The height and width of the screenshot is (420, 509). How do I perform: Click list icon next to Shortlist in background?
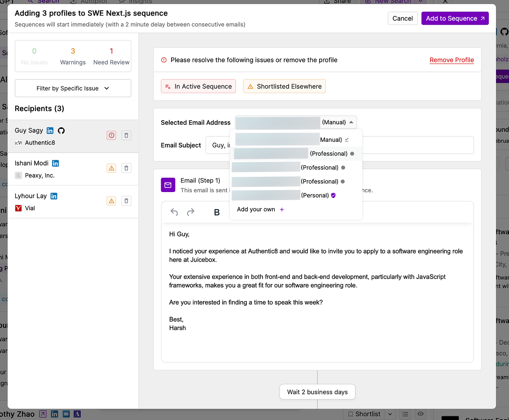pos(405,414)
